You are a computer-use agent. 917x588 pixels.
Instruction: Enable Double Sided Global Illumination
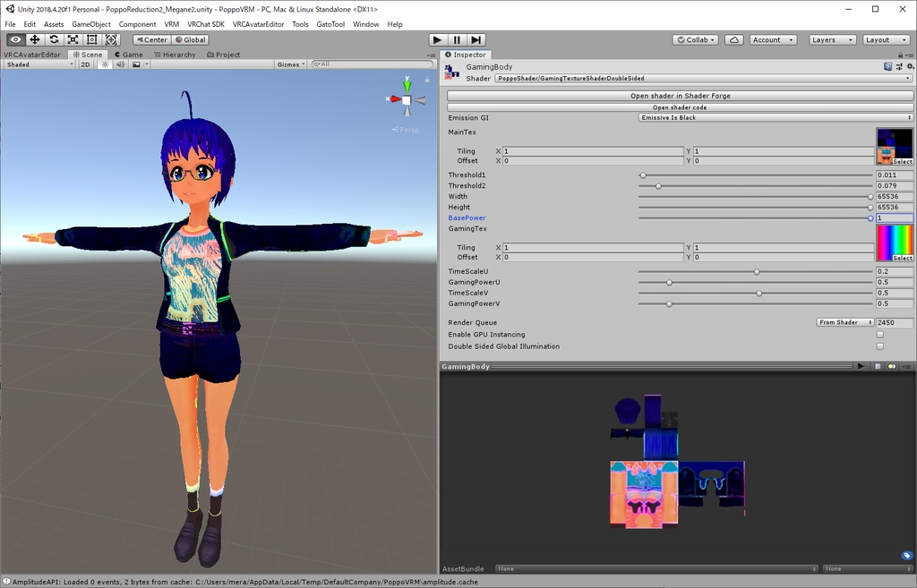coord(879,346)
